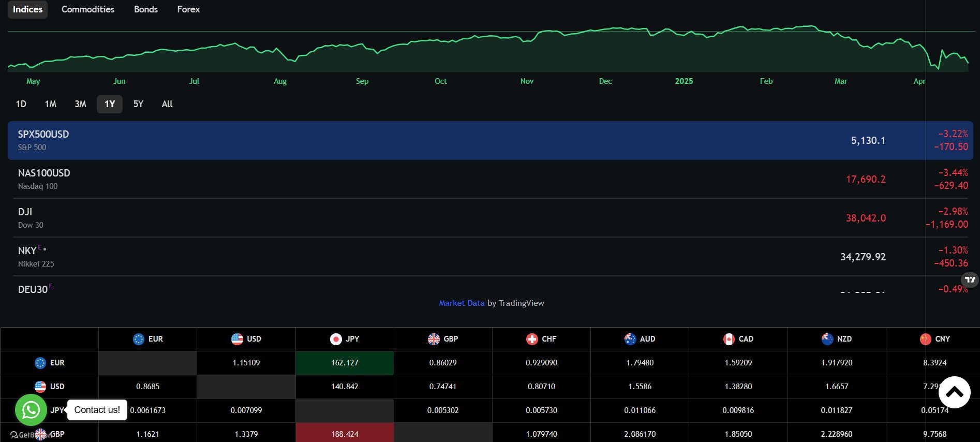Click EUR flag icon in column header

(139, 339)
